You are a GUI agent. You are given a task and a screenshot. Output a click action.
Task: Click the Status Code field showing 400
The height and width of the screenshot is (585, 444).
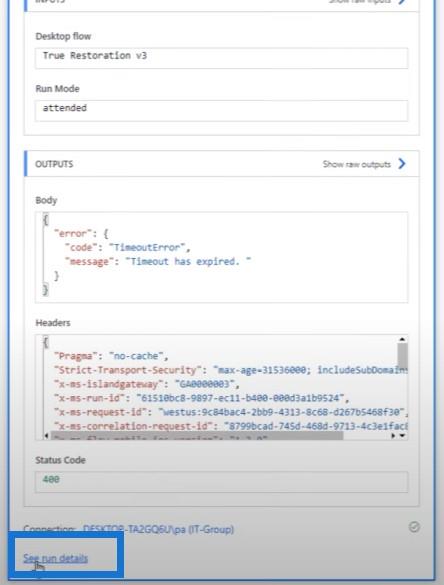coord(221,482)
